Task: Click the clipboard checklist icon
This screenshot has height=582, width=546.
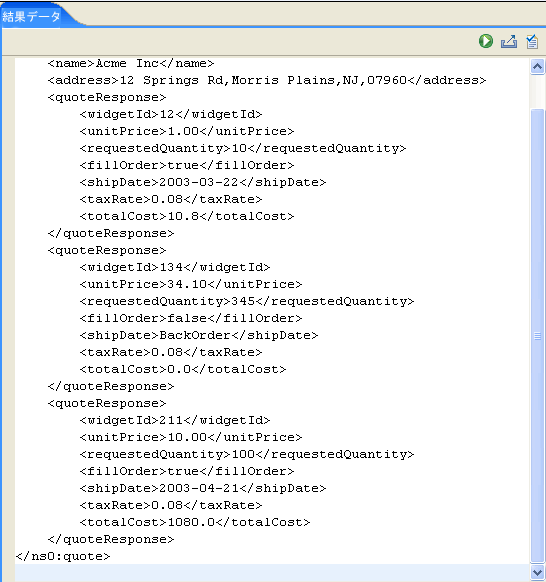Action: (x=532, y=41)
